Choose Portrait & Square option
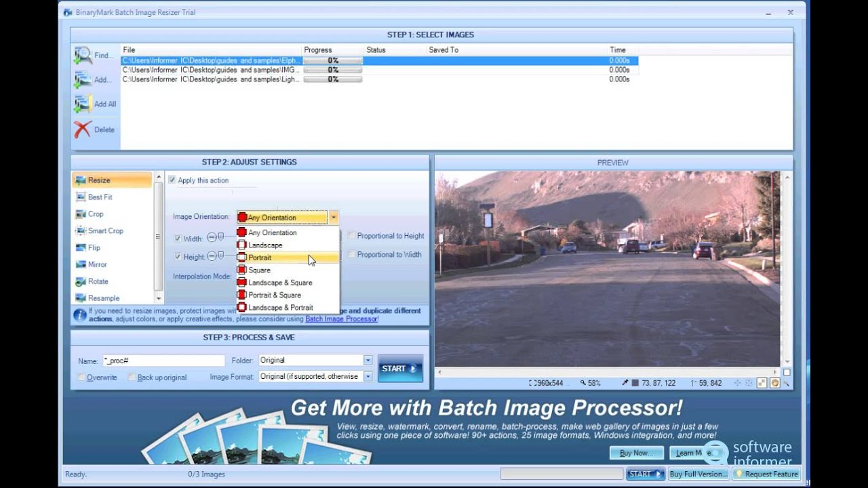868x488 pixels. pos(288,295)
